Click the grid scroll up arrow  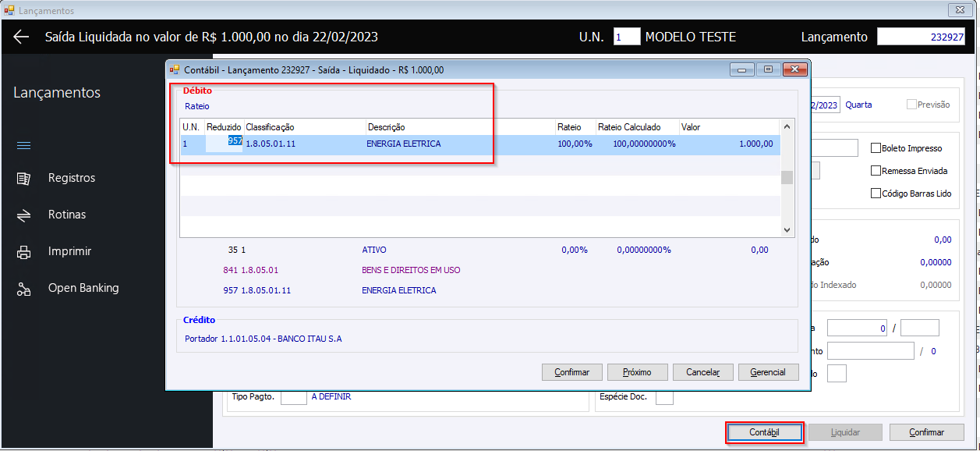pos(787,126)
